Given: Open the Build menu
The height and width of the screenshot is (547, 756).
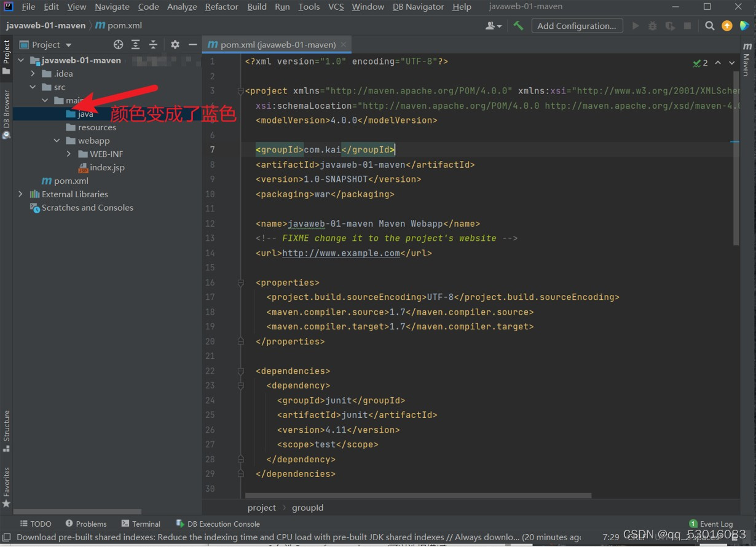Looking at the screenshot, I should tap(257, 7).
